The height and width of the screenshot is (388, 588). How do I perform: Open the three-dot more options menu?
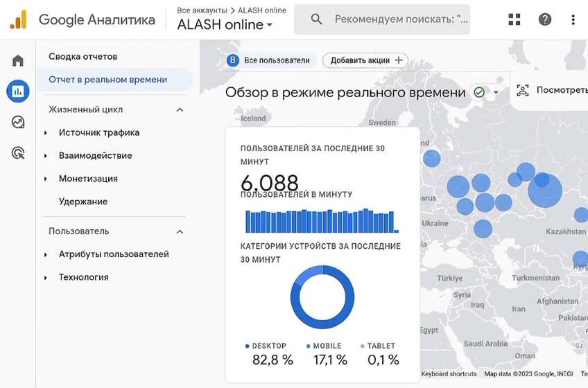point(573,19)
